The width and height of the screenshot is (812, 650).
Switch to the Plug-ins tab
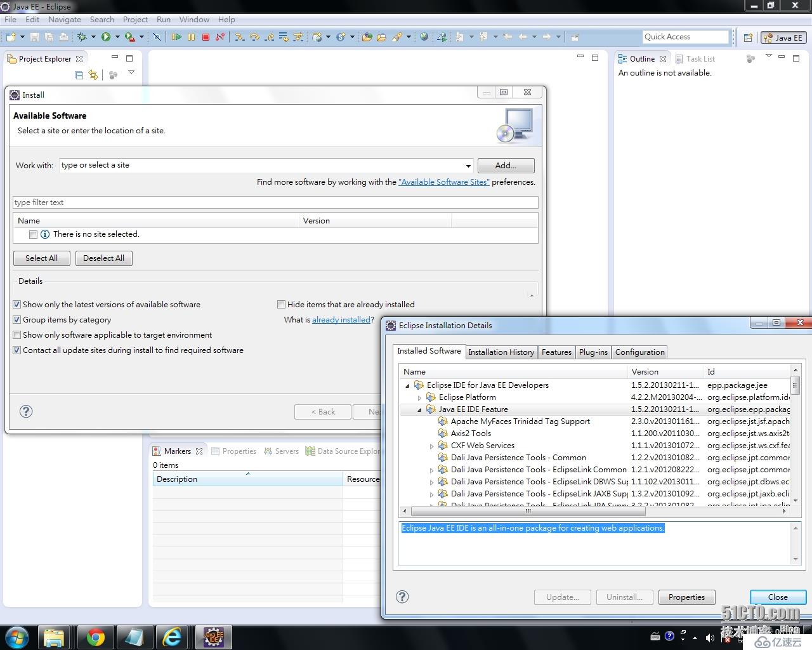point(593,352)
